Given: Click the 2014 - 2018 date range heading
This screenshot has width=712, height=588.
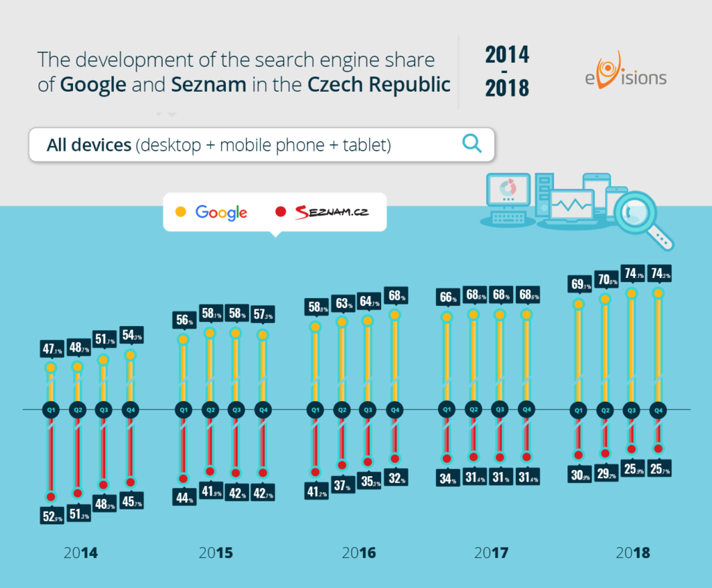Looking at the screenshot, I should tap(507, 72).
